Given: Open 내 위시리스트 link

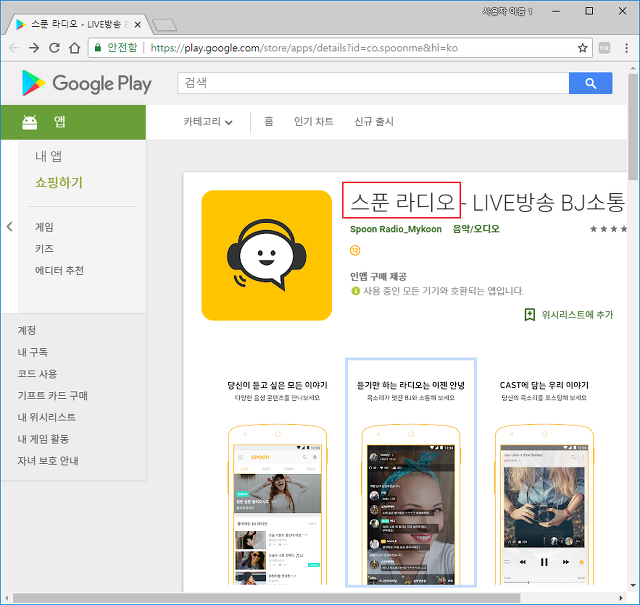Looking at the screenshot, I should (x=47, y=417).
